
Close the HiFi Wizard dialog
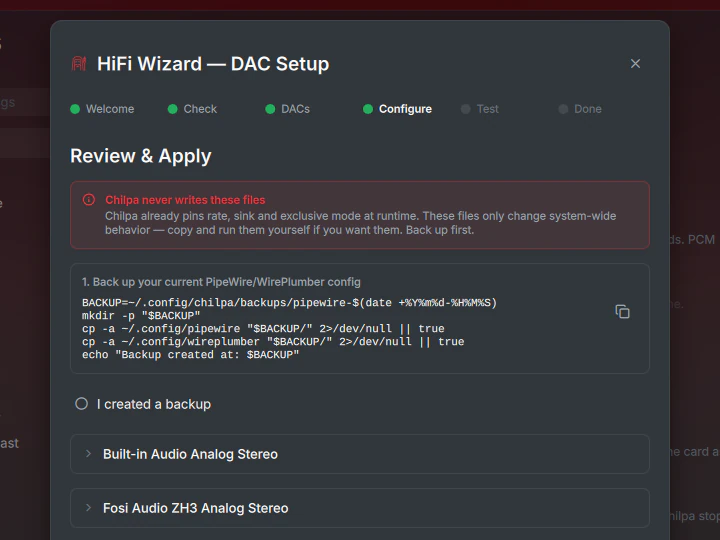[635, 63]
